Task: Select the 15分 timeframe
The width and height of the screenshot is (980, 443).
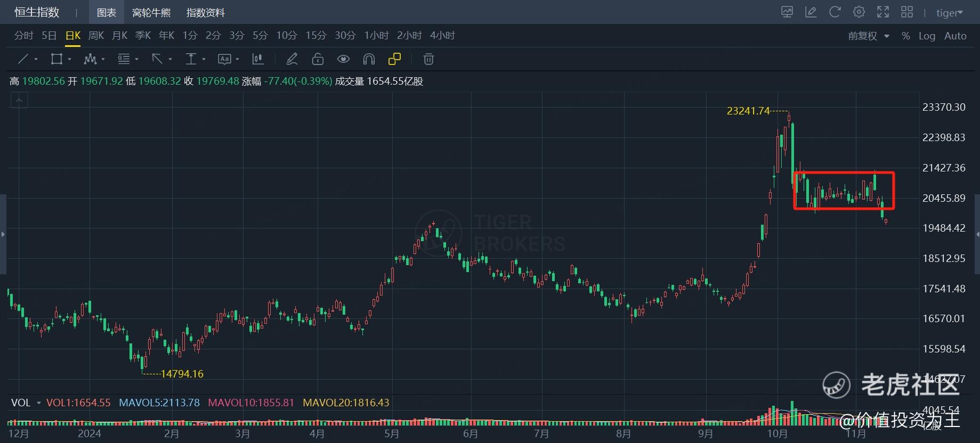Action: coord(315,36)
